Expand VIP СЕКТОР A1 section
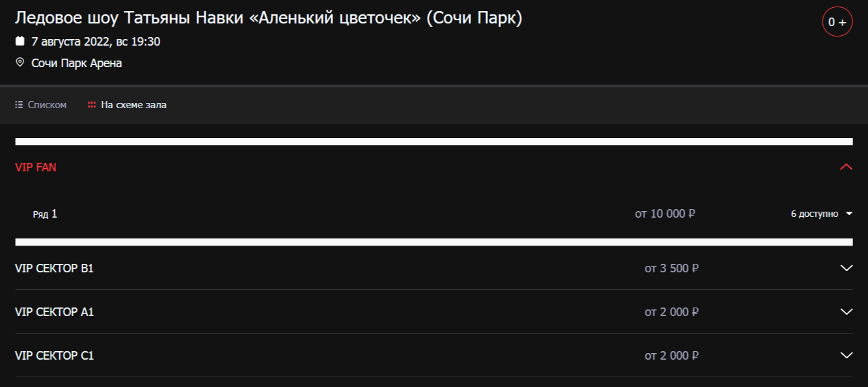Viewport: 868px width, 387px height. tap(846, 311)
